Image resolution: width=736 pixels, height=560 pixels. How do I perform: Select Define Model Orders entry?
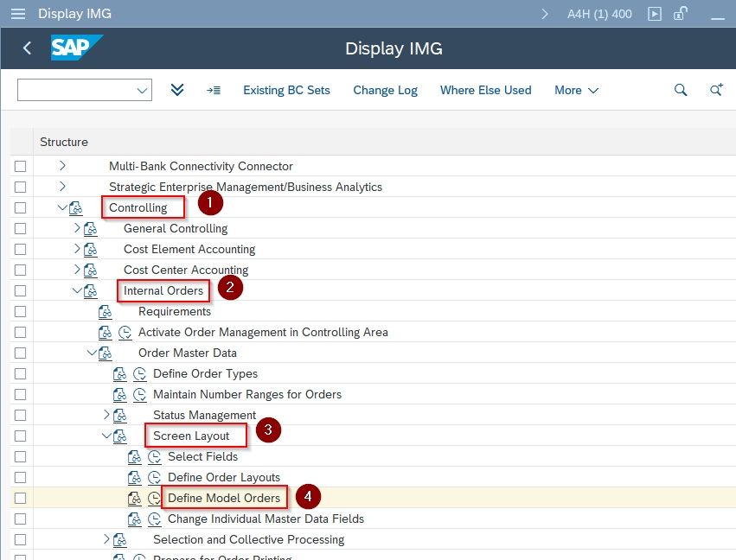coord(224,498)
